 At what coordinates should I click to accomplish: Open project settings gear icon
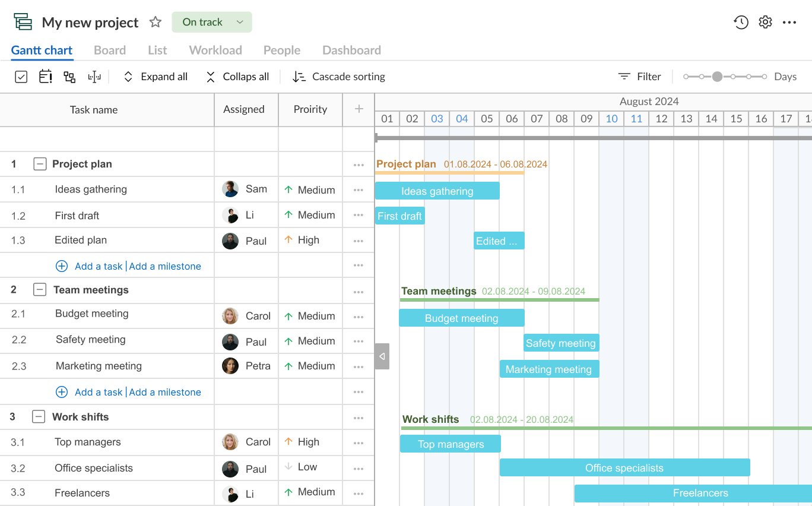(x=765, y=21)
